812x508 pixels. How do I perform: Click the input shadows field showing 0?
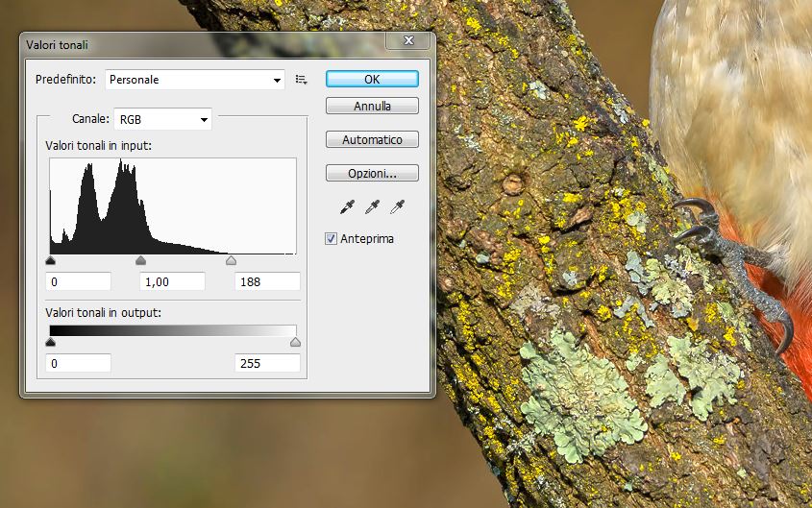click(79, 281)
